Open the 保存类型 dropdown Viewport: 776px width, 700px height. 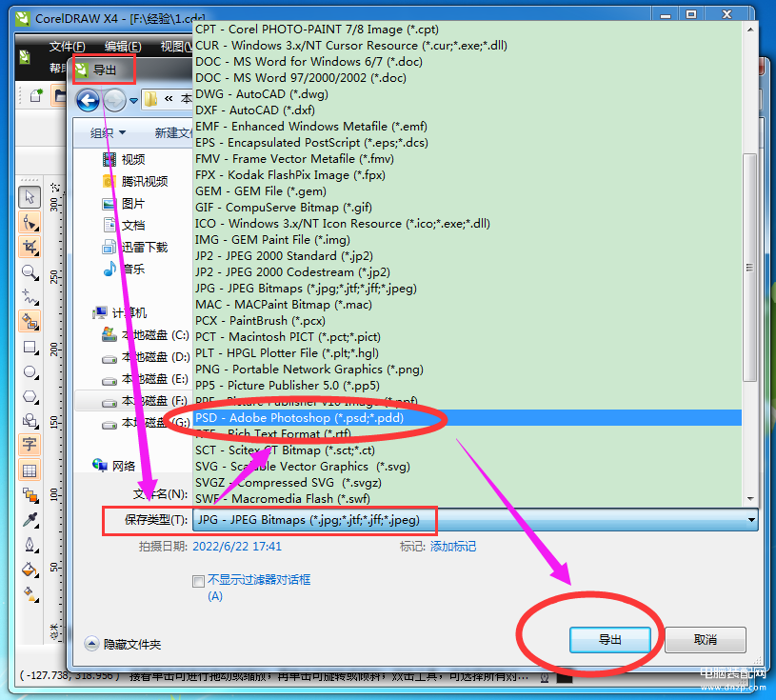click(x=475, y=520)
